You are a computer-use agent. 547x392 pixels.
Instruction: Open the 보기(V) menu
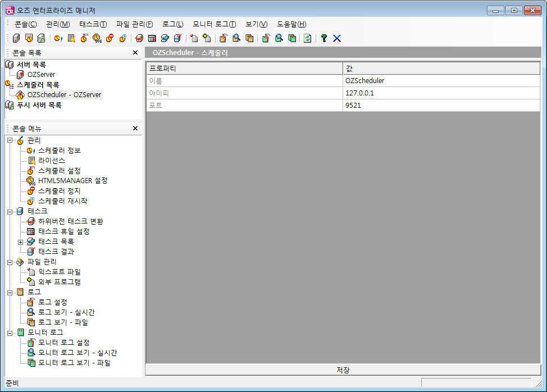[x=257, y=24]
